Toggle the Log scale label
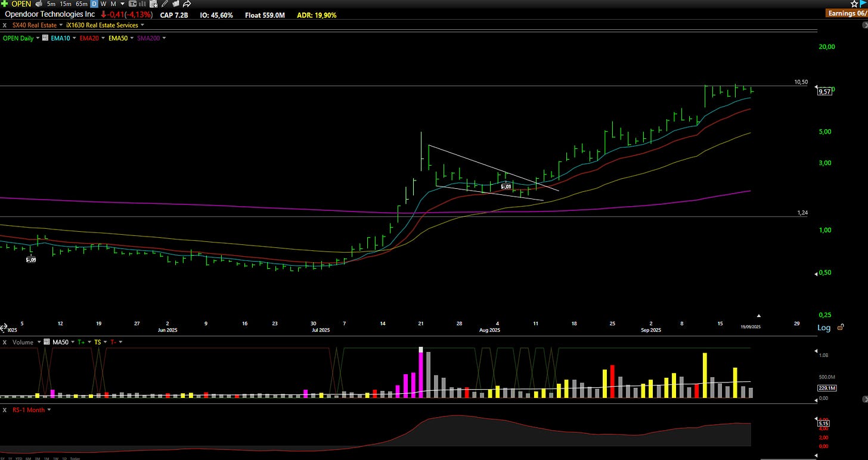 (x=823, y=327)
